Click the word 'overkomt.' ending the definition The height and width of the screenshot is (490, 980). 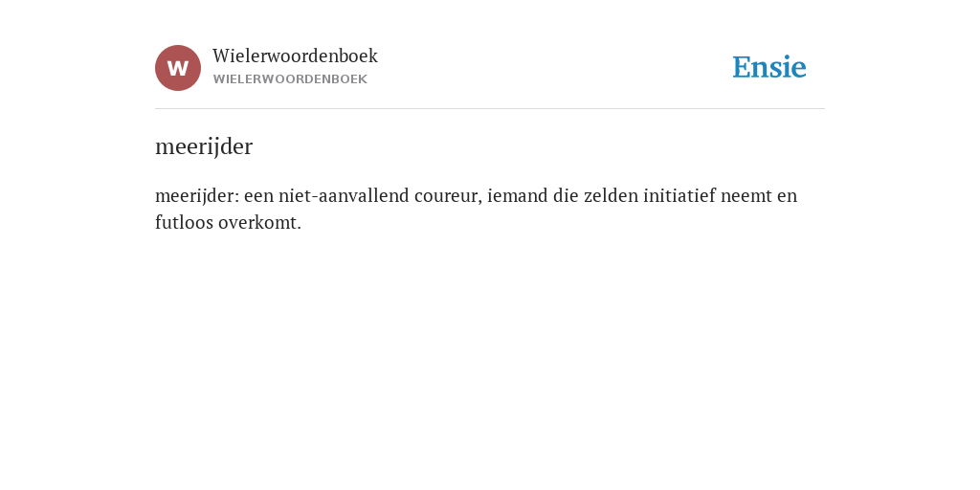pos(259,223)
